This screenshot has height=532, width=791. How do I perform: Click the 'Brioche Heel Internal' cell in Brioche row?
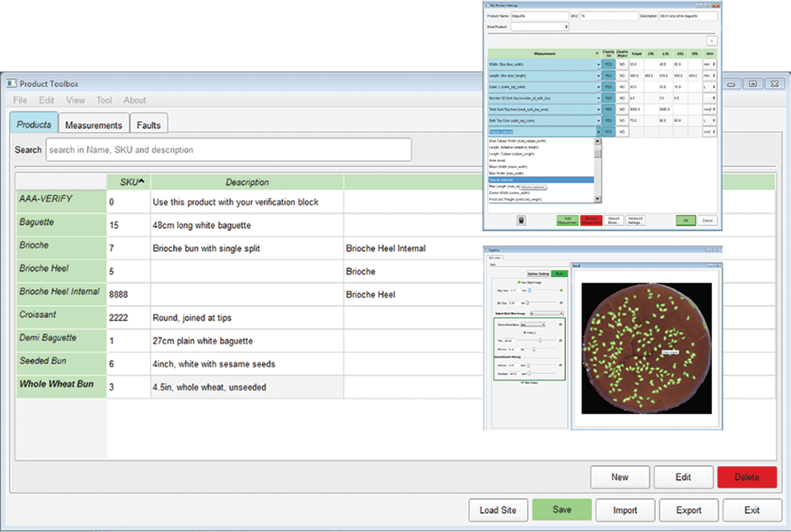[386, 248]
